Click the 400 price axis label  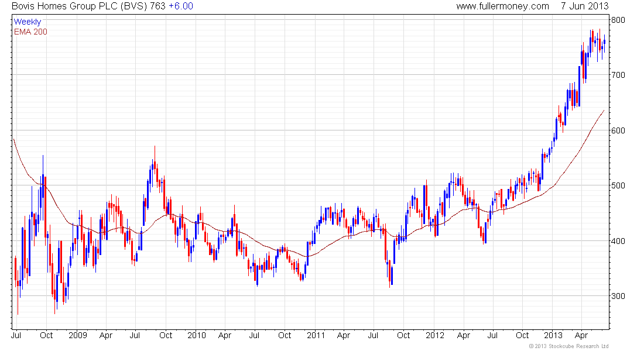pyautogui.click(x=618, y=241)
